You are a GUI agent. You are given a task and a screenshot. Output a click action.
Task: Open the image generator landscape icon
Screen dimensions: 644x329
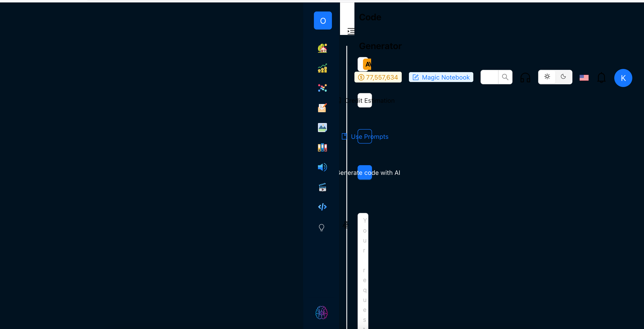click(x=322, y=127)
